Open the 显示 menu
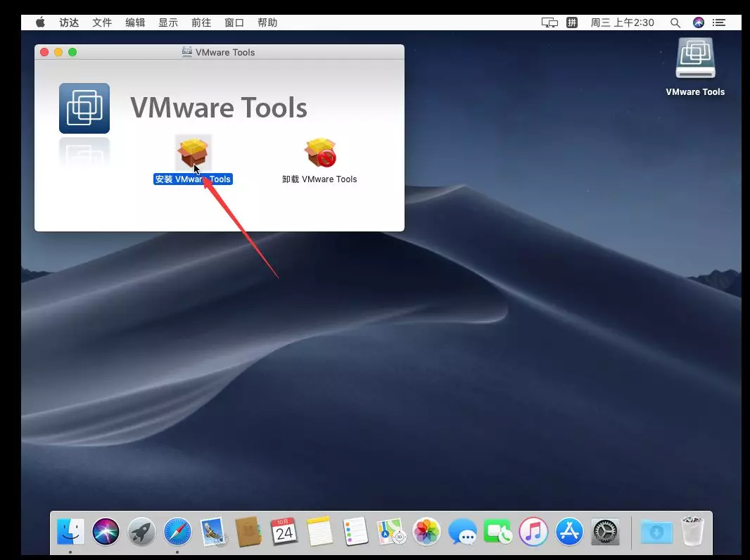This screenshot has width=750, height=560. tap(168, 23)
